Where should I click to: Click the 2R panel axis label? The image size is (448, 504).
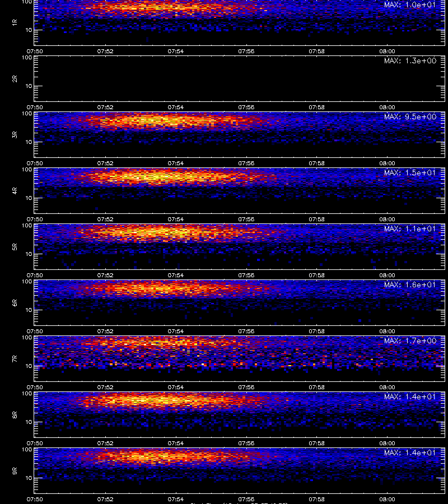click(x=15, y=79)
